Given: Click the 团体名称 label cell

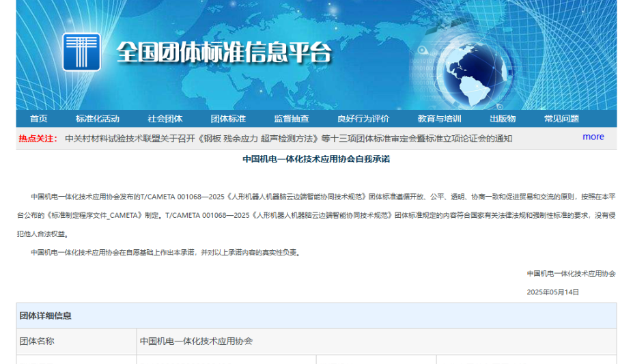Looking at the screenshot, I should click(x=76, y=341).
